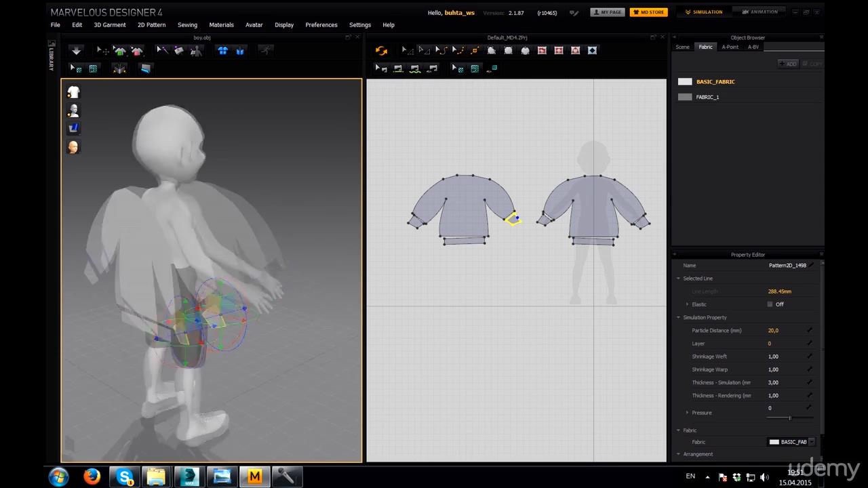
Task: Select the Edit Curve Point tool
Action: point(458,51)
